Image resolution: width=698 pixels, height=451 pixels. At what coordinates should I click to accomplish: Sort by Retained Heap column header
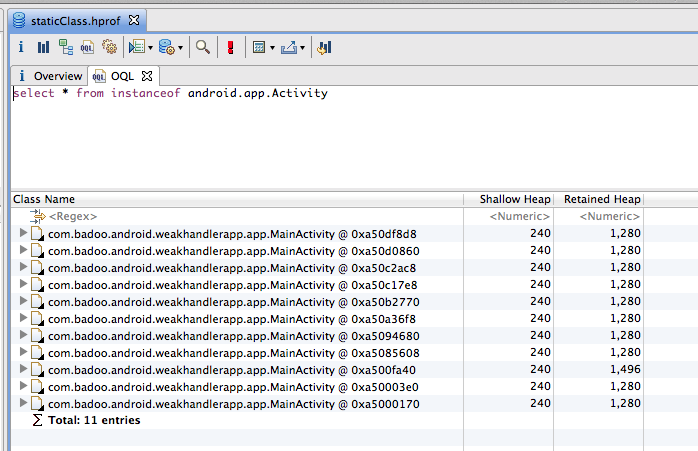coord(602,199)
